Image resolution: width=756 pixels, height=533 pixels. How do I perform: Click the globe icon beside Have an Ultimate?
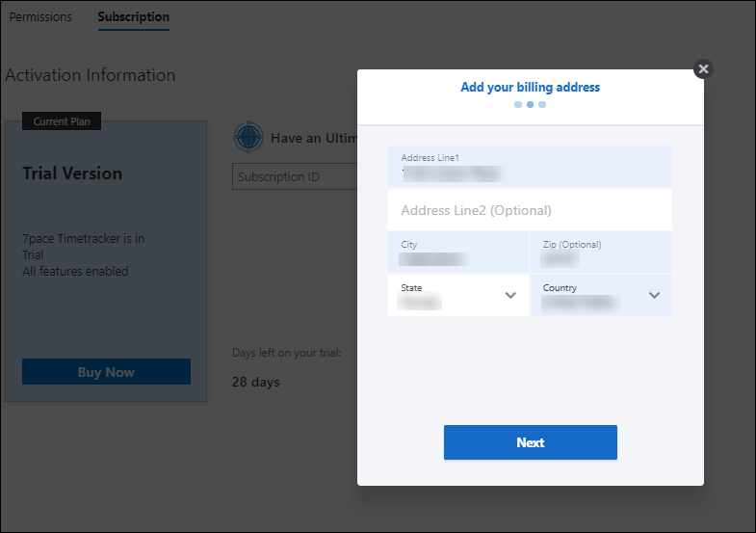tap(248, 137)
